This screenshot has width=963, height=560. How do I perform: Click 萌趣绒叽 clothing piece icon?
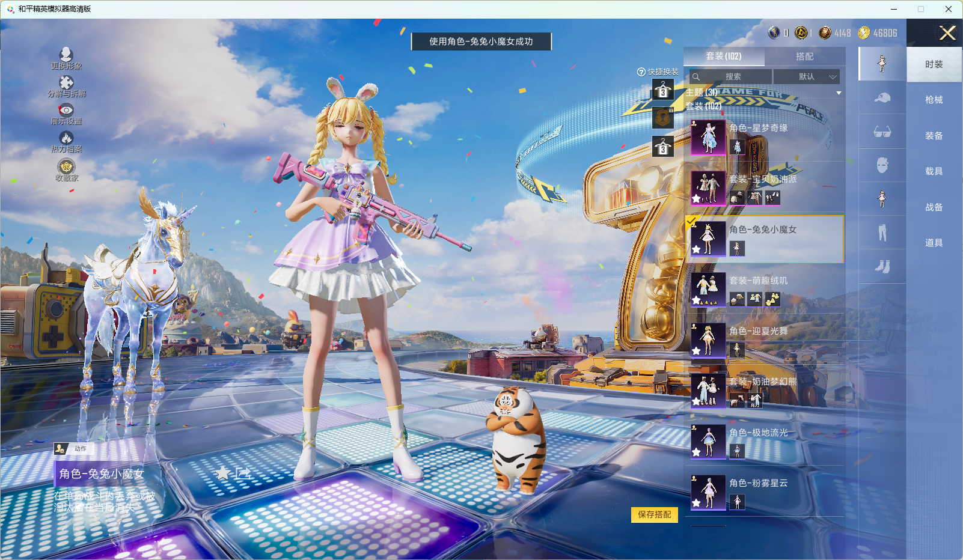point(755,299)
